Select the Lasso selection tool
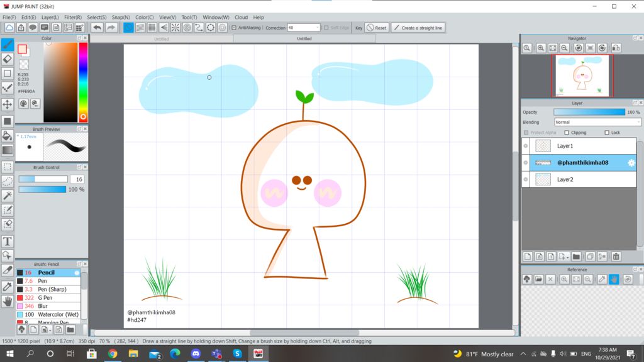 (8, 181)
